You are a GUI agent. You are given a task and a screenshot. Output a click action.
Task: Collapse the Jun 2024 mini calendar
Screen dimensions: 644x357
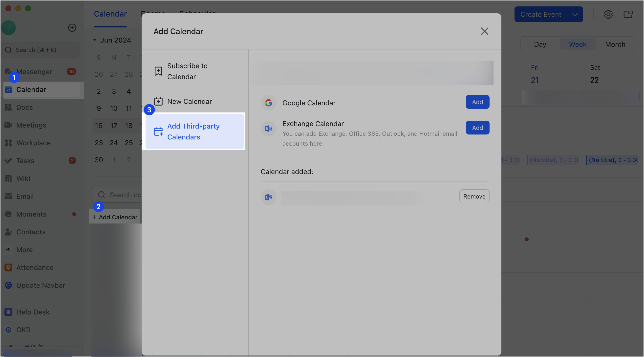point(94,40)
